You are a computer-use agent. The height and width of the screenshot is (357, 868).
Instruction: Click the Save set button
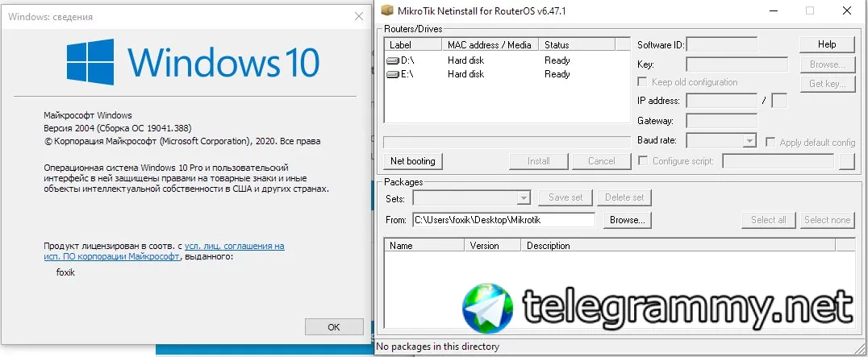[565, 197]
